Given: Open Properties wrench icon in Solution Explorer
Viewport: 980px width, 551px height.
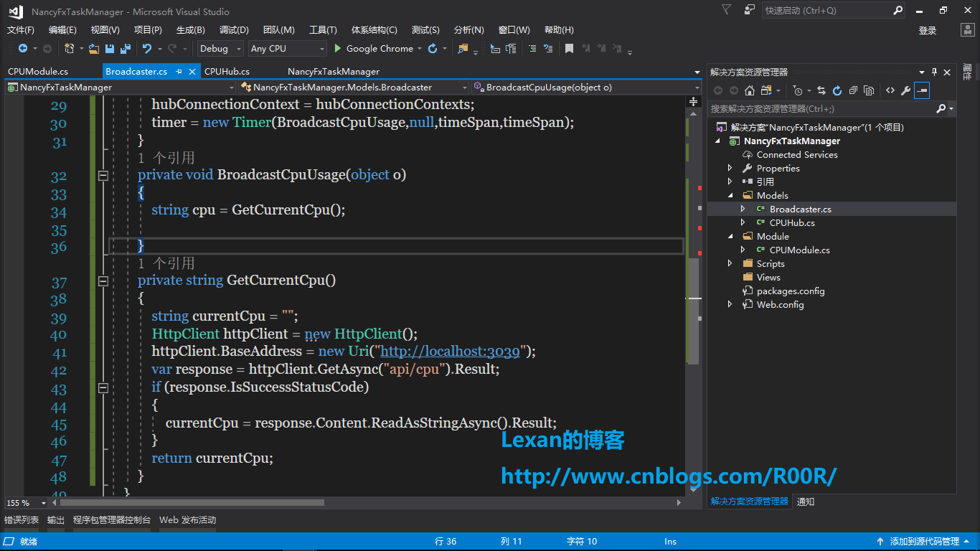Looking at the screenshot, I should (905, 90).
